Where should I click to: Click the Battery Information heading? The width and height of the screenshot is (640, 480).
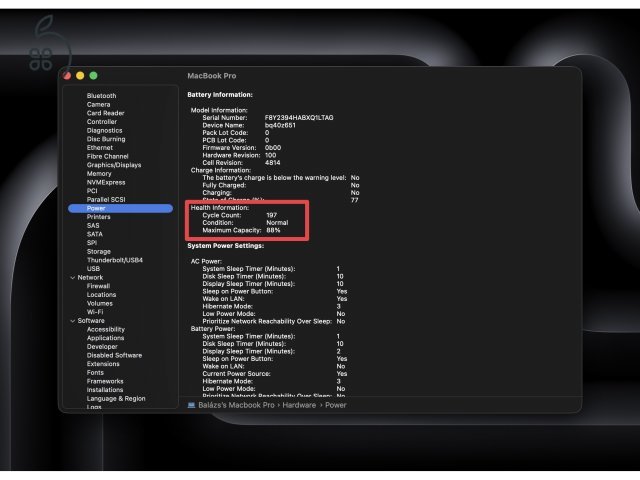coord(220,95)
